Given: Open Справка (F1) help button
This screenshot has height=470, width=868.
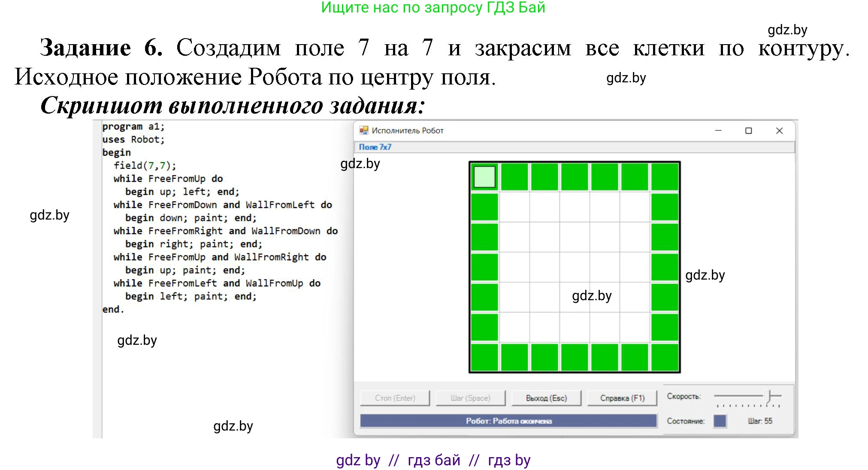Looking at the screenshot, I should 622,398.
